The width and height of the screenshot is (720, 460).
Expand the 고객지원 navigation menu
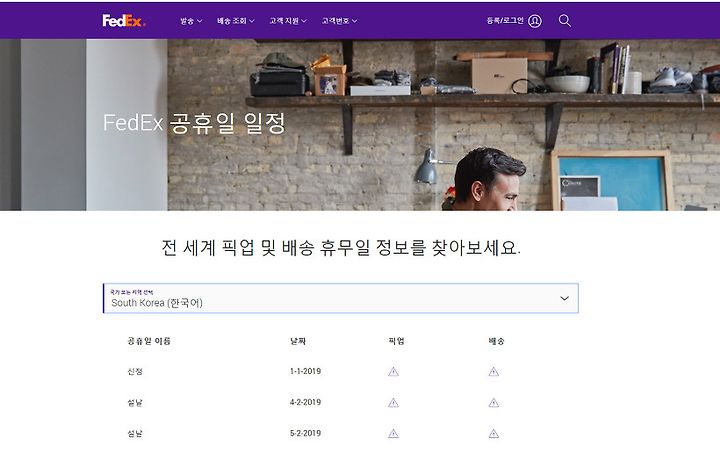tap(288, 21)
